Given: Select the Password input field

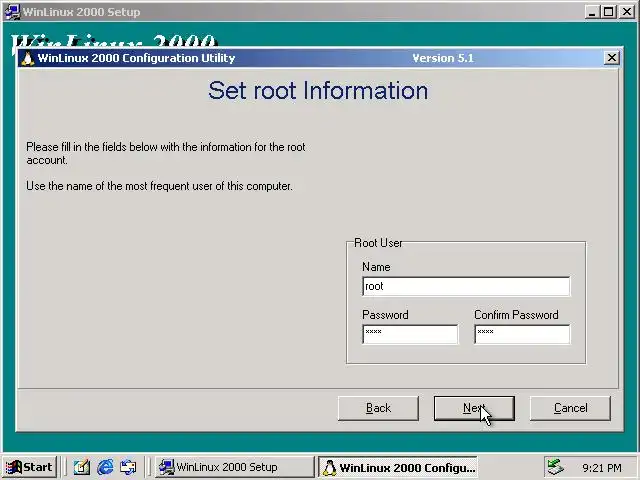Looking at the screenshot, I should point(410,334).
